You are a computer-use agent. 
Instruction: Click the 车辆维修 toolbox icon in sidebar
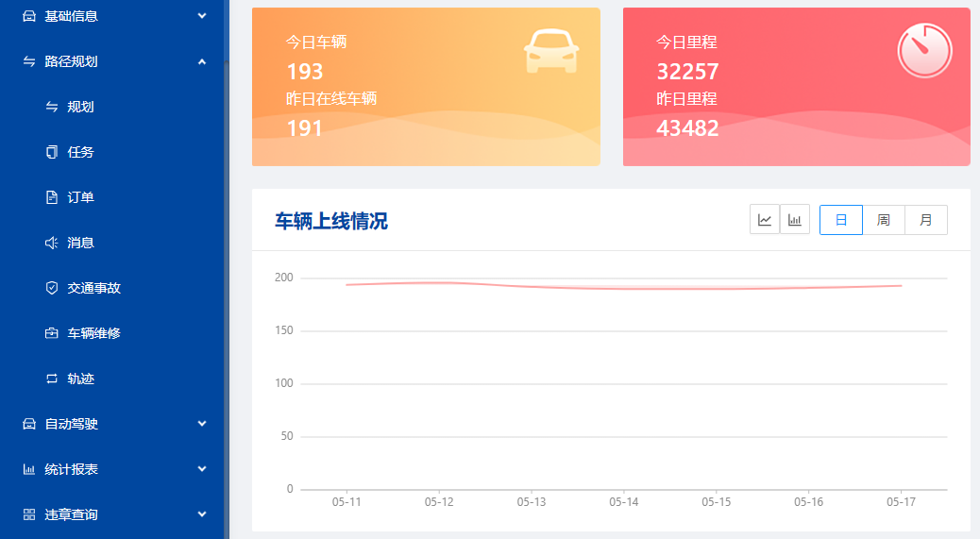tap(52, 333)
